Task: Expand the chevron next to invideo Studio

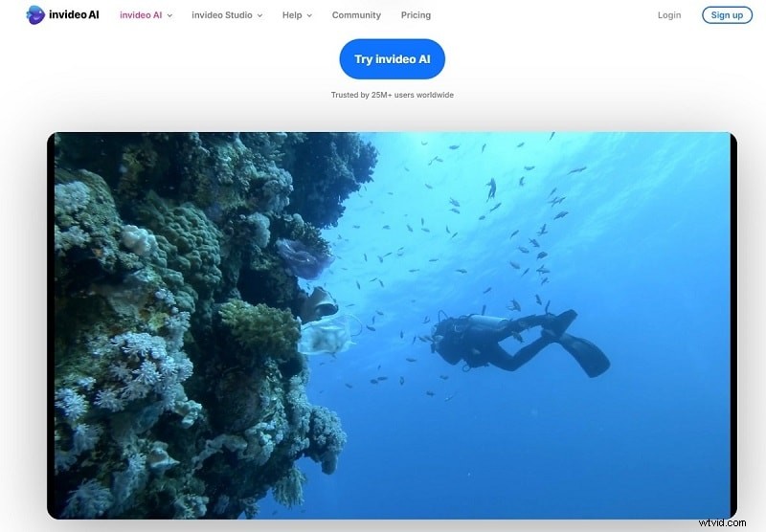Action: point(259,16)
